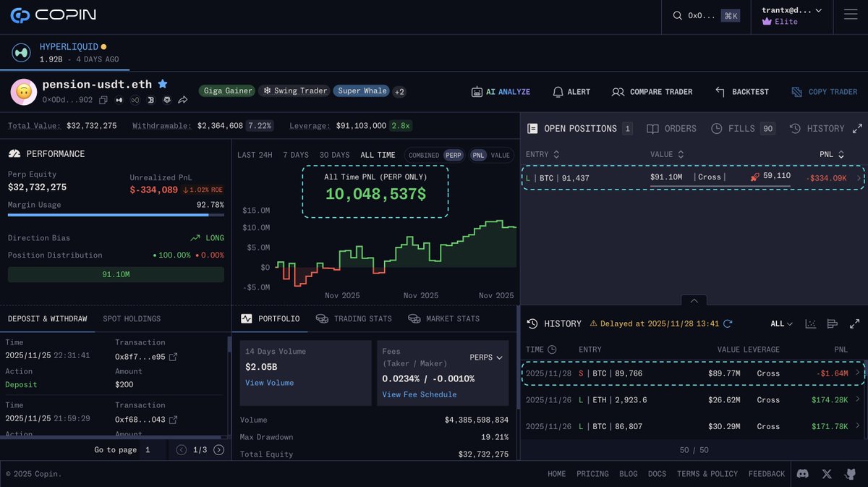Click the Hyperliquid protocol logo
This screenshot has height=487, width=868.
coord(21,52)
